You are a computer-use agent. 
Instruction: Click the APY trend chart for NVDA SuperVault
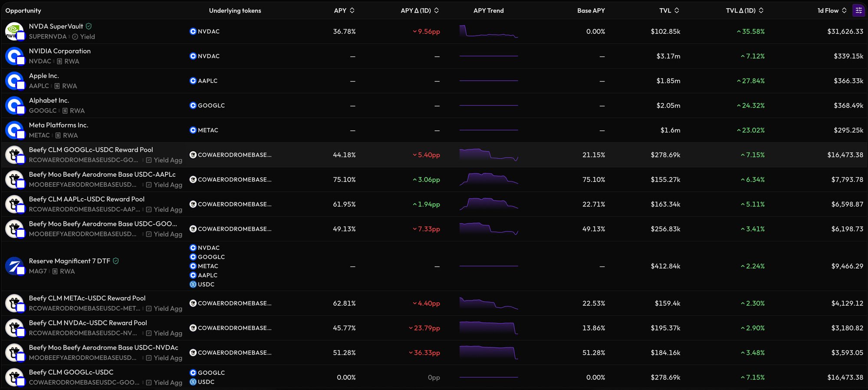pyautogui.click(x=489, y=31)
